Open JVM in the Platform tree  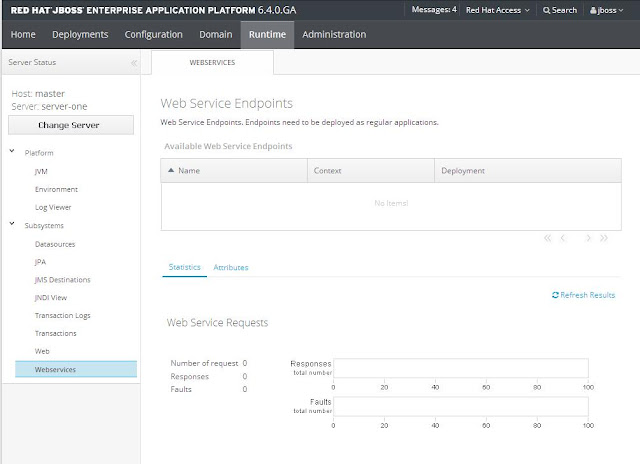point(41,171)
